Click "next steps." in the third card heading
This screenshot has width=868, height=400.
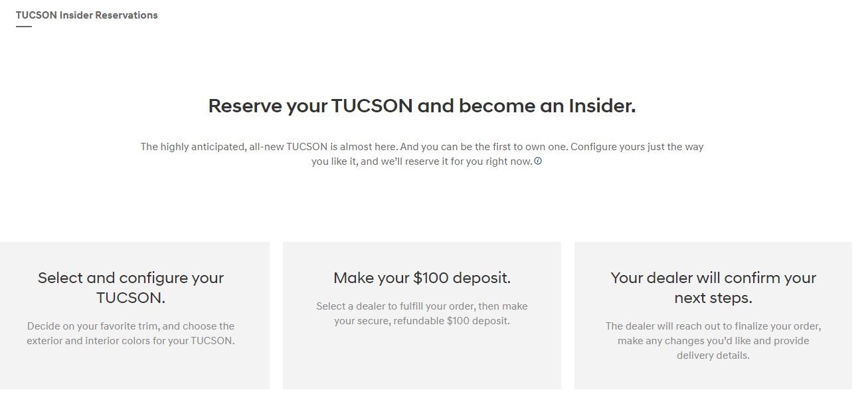click(x=713, y=298)
